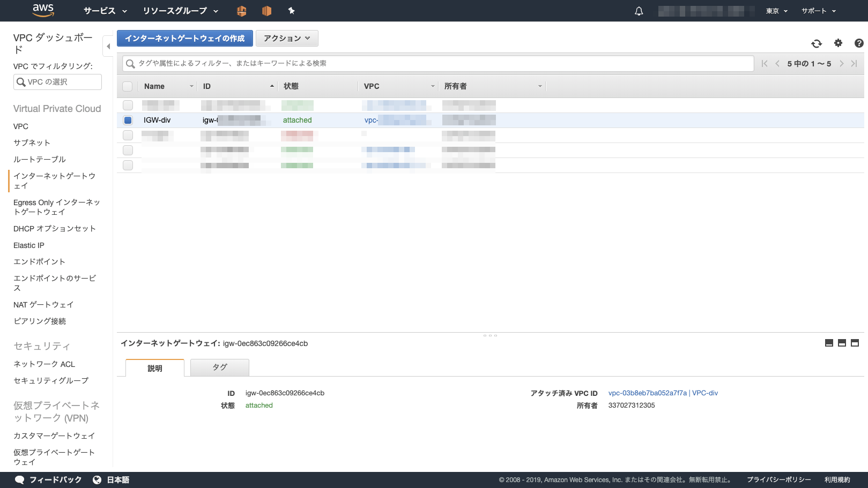Click インターネットゲートウェイの作成 button
The width and height of the screenshot is (868, 488).
[184, 39]
